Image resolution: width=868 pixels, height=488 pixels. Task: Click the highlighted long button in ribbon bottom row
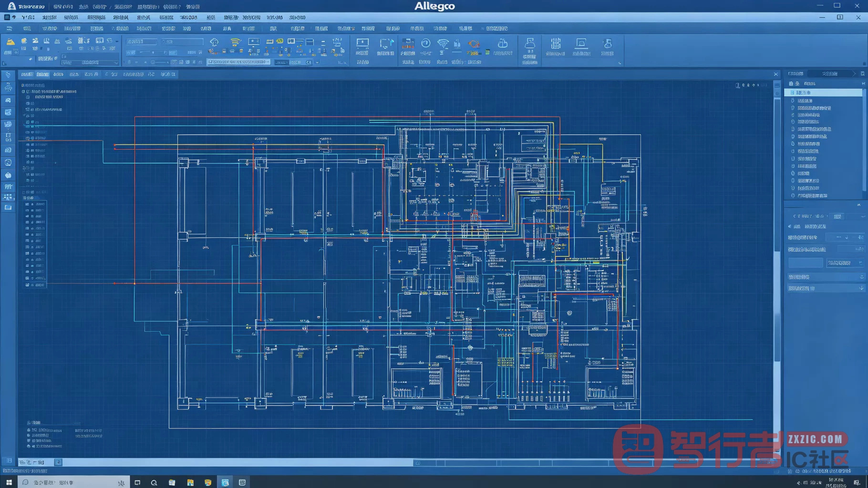239,62
